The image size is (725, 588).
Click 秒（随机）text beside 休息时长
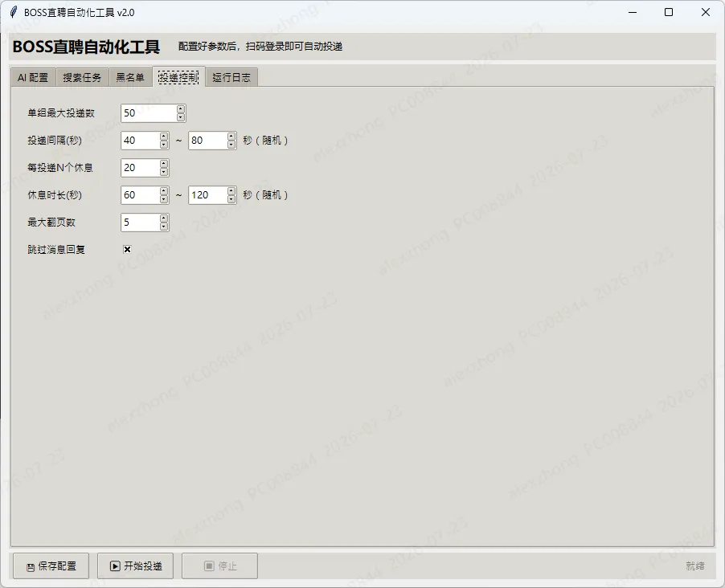[266, 194]
